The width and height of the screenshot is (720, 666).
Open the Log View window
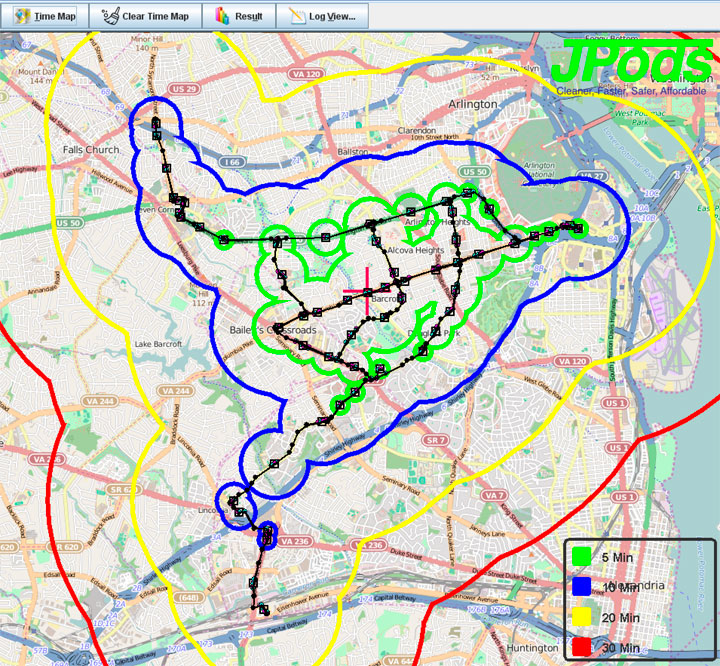(321, 16)
